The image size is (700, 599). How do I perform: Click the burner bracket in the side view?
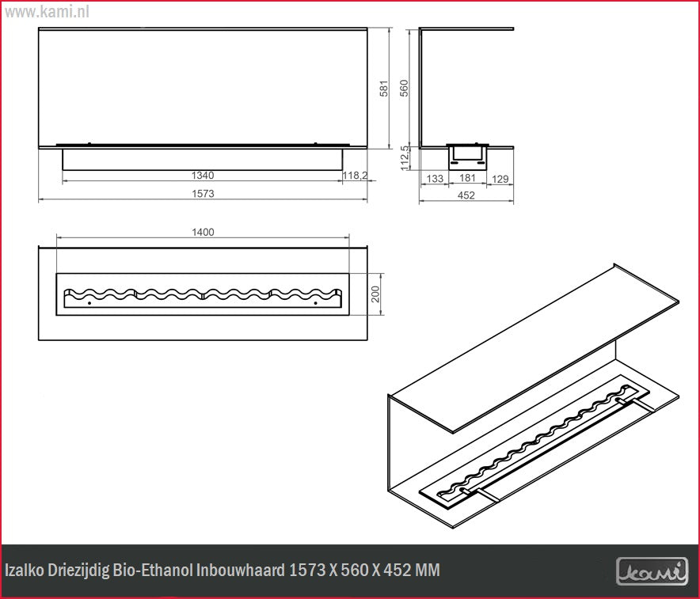click(x=466, y=155)
